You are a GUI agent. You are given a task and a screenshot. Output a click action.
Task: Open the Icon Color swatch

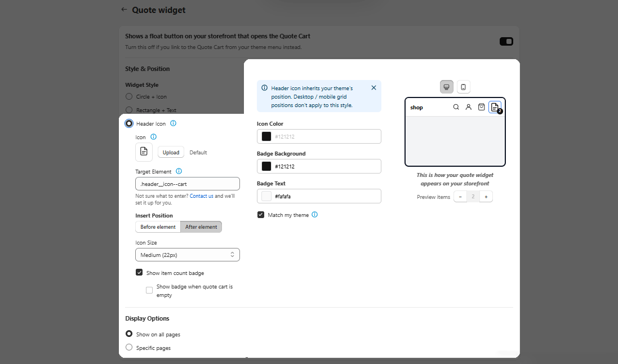click(x=266, y=136)
